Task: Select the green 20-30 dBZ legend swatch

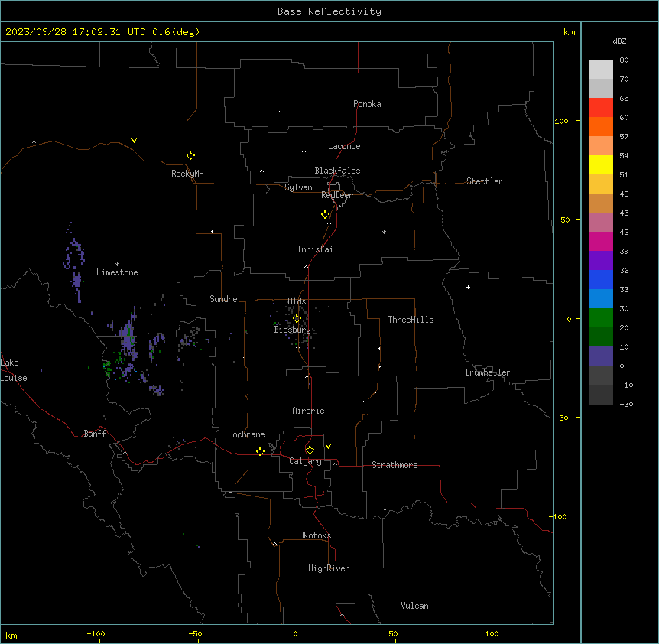Action: (601, 318)
